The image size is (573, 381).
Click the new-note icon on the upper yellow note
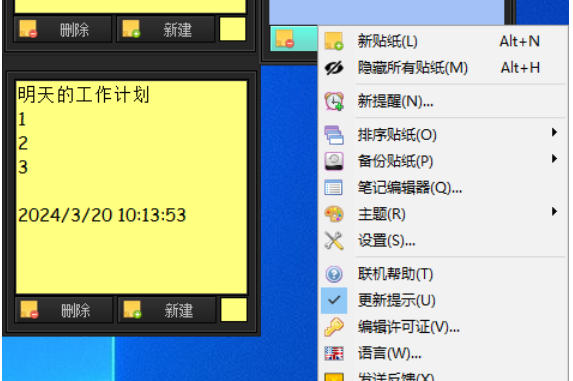[x=131, y=29]
